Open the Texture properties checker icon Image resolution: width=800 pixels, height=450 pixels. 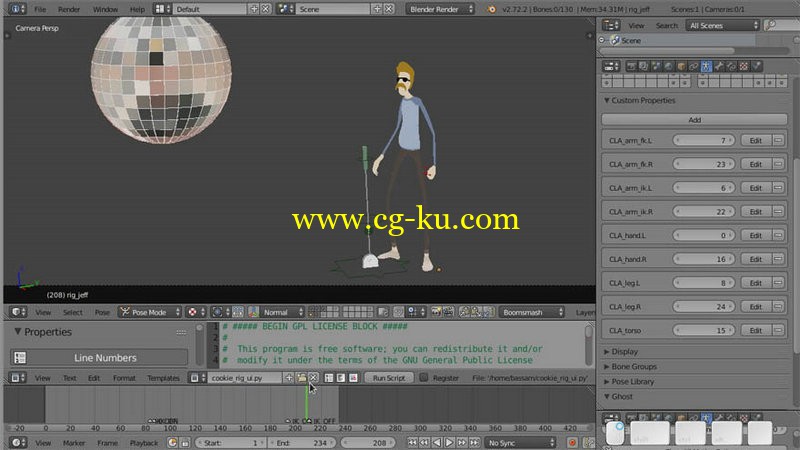pos(744,66)
